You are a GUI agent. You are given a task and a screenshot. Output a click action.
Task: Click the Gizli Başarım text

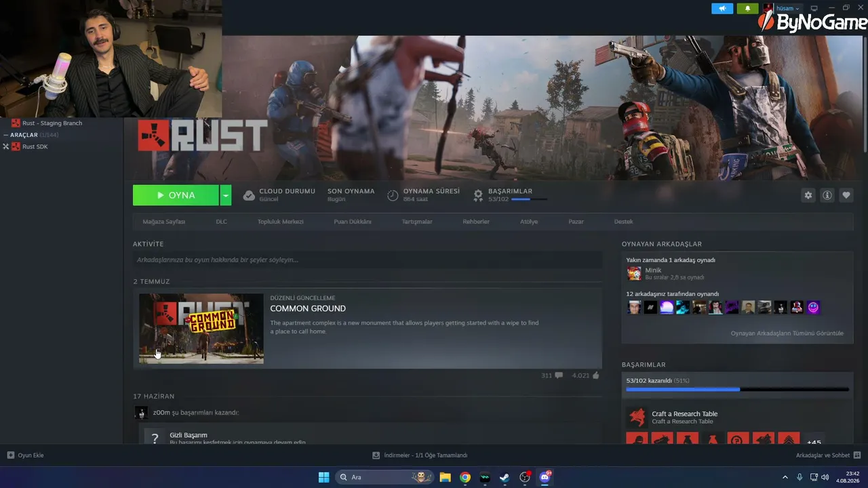[x=189, y=435]
